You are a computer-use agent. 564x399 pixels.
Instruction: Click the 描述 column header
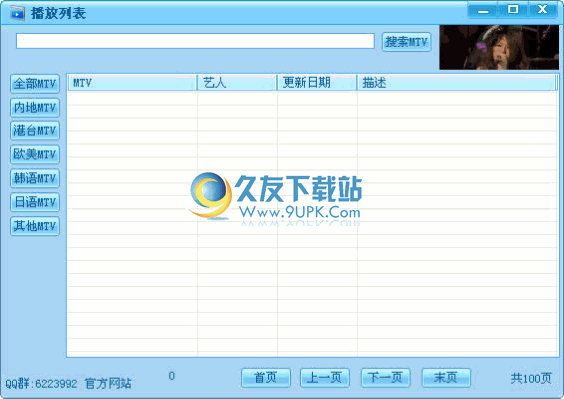click(x=456, y=83)
